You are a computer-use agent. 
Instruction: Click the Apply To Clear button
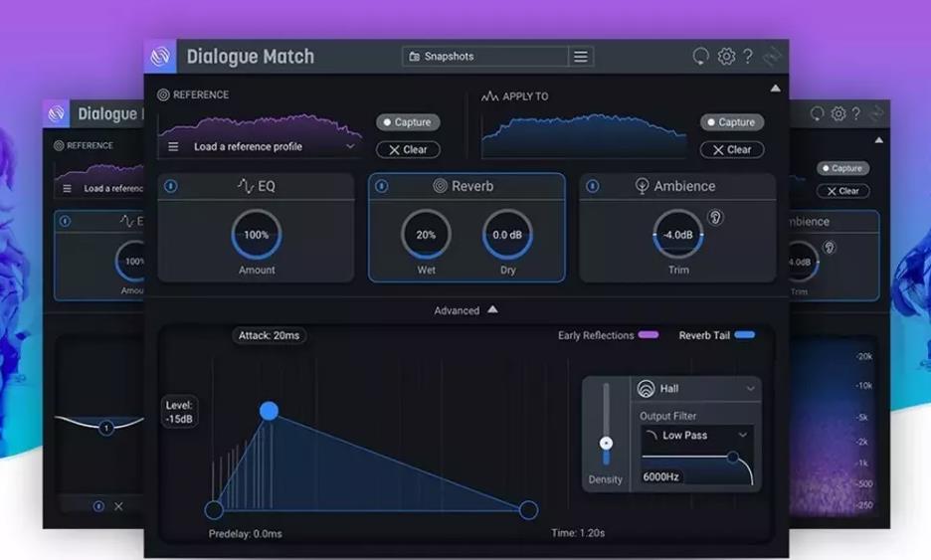(731, 149)
